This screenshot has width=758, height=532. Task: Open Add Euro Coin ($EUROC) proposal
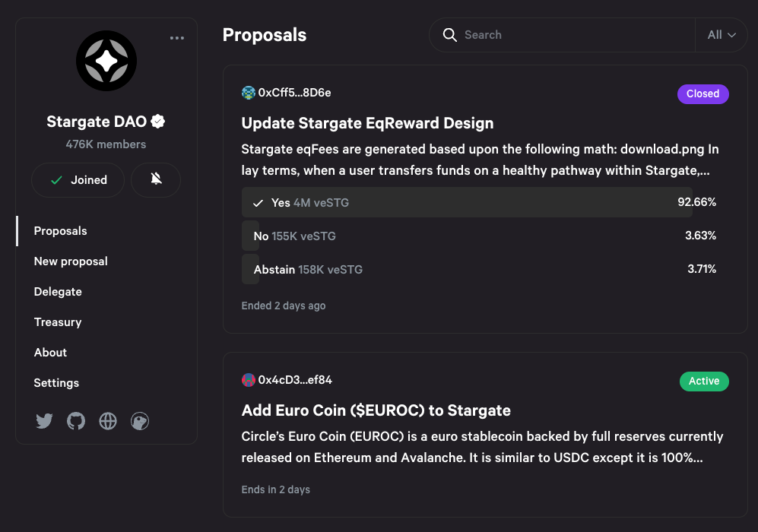point(376,410)
